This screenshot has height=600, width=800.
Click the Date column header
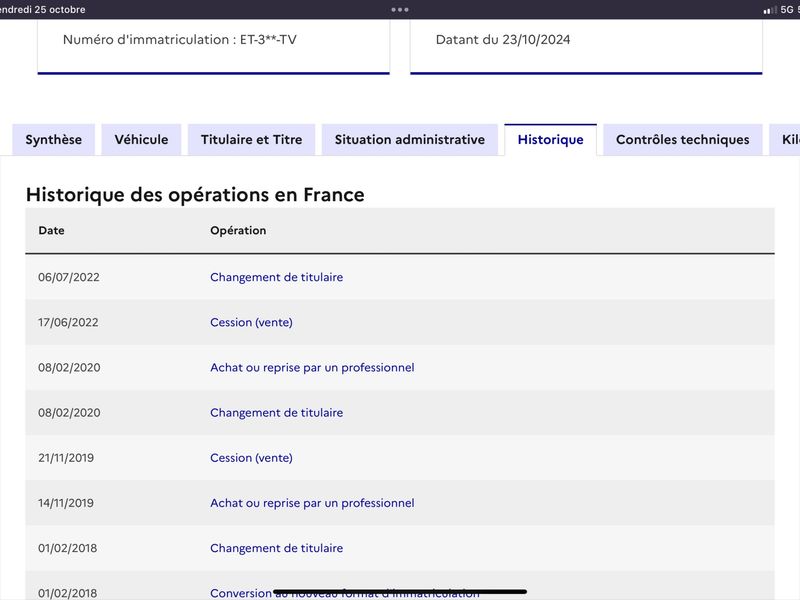(52, 230)
